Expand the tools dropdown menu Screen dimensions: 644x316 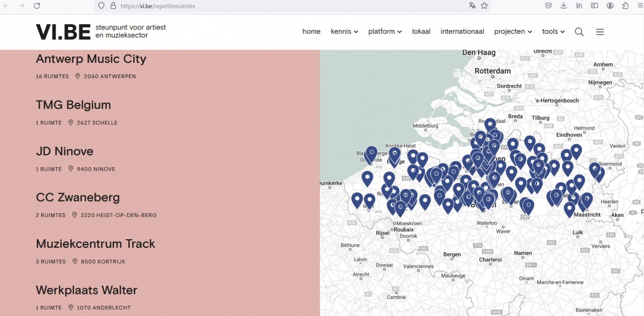pos(553,32)
